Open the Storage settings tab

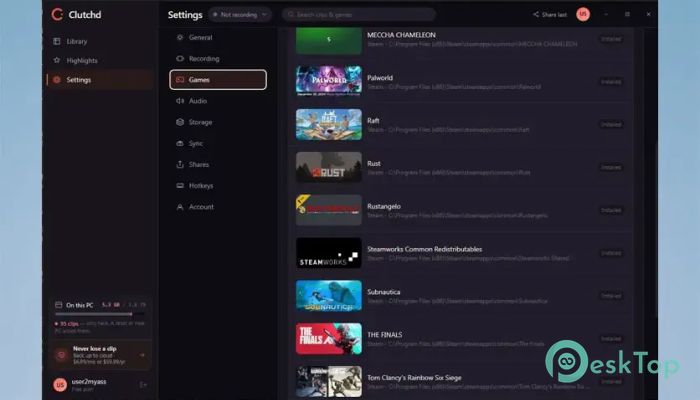(x=218, y=122)
